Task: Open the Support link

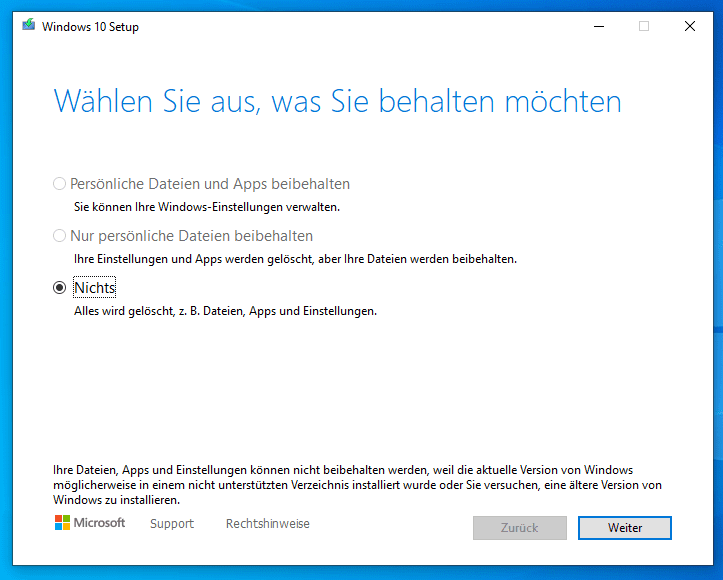Action: click(x=172, y=524)
